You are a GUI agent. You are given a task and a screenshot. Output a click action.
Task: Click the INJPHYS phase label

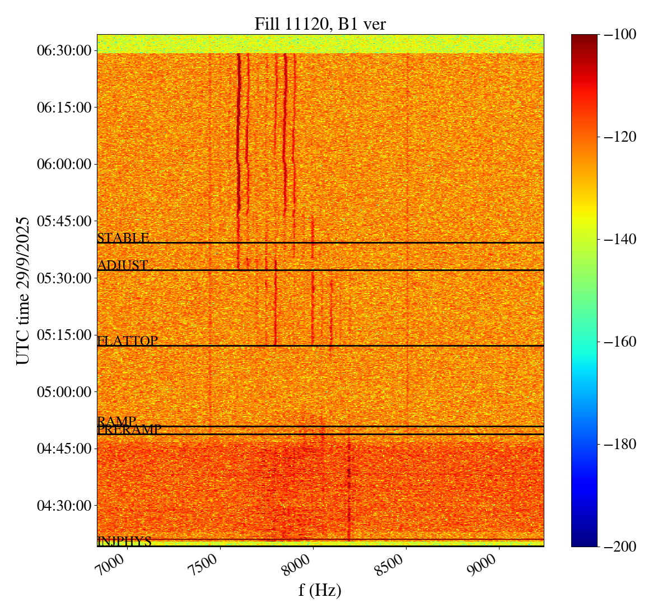[124, 542]
